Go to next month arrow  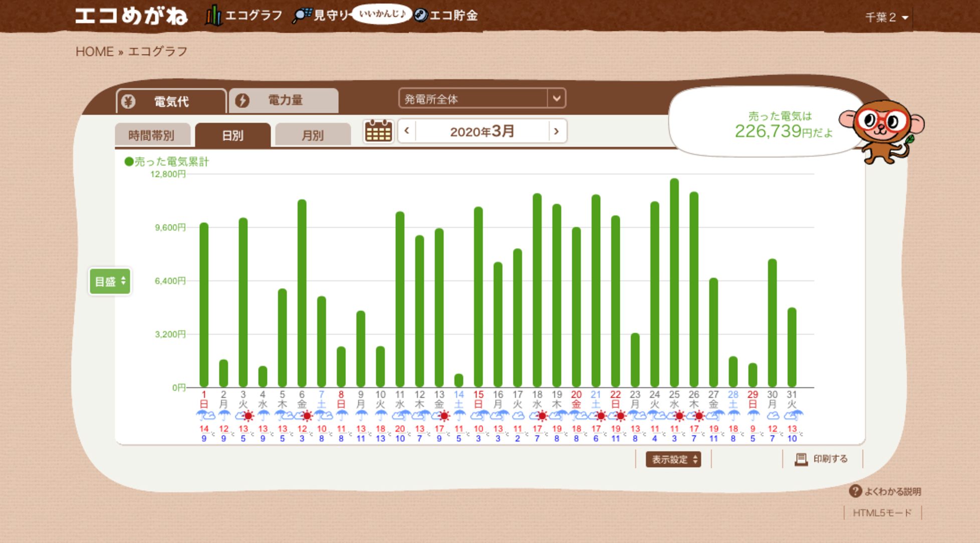coord(557,131)
